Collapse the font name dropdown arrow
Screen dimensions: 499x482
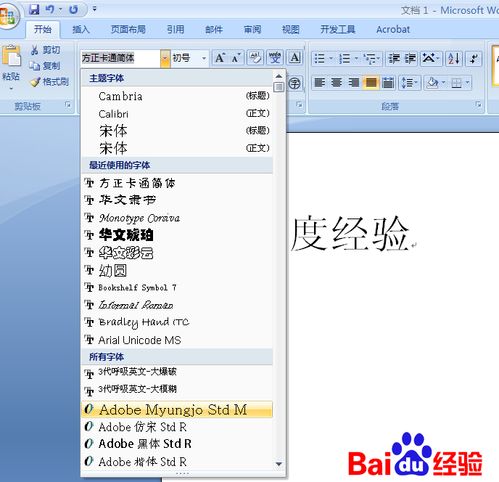click(x=165, y=58)
